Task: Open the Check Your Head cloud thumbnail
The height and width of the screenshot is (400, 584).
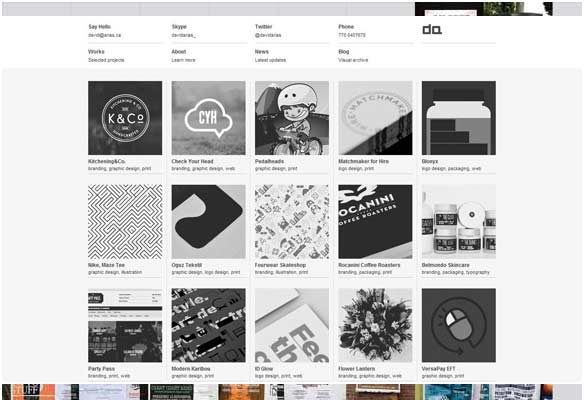Action: pyautogui.click(x=209, y=118)
